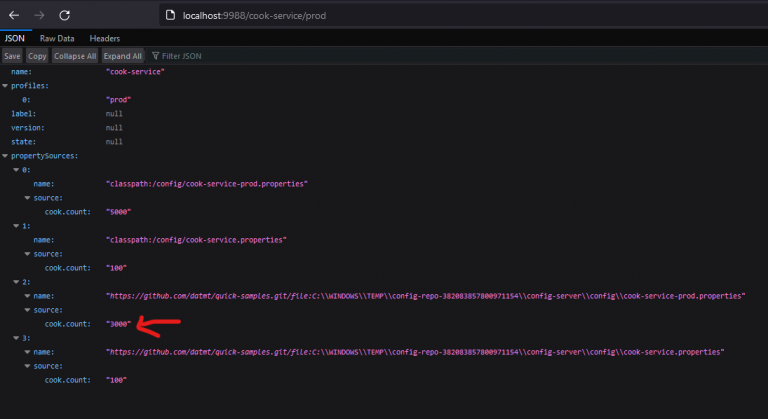Click the browser back arrow
This screenshot has width=768, height=419.
[14, 16]
